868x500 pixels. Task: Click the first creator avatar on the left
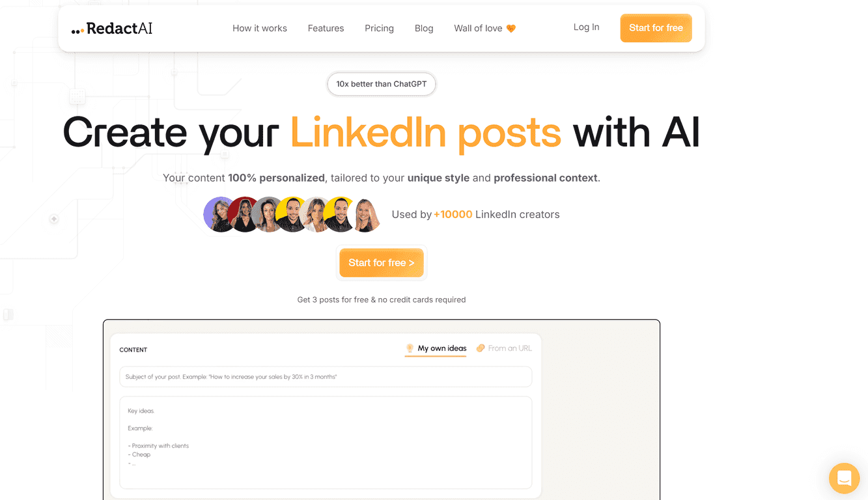coord(219,214)
